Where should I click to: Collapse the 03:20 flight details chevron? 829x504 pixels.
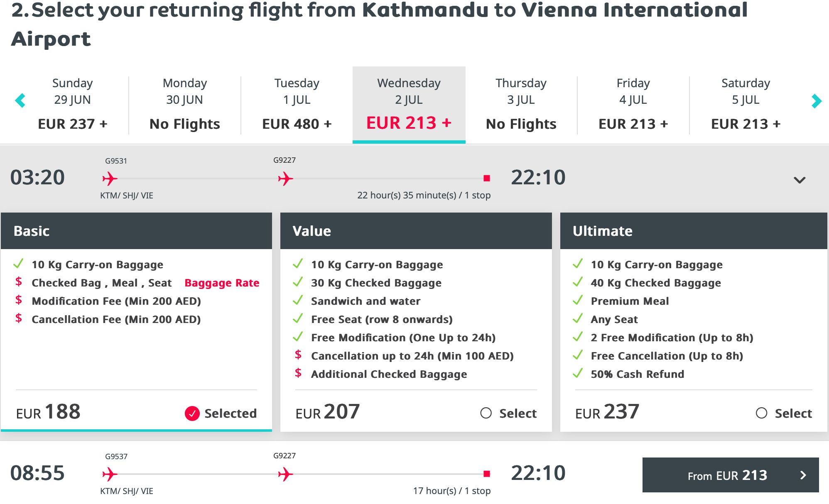[x=800, y=180]
